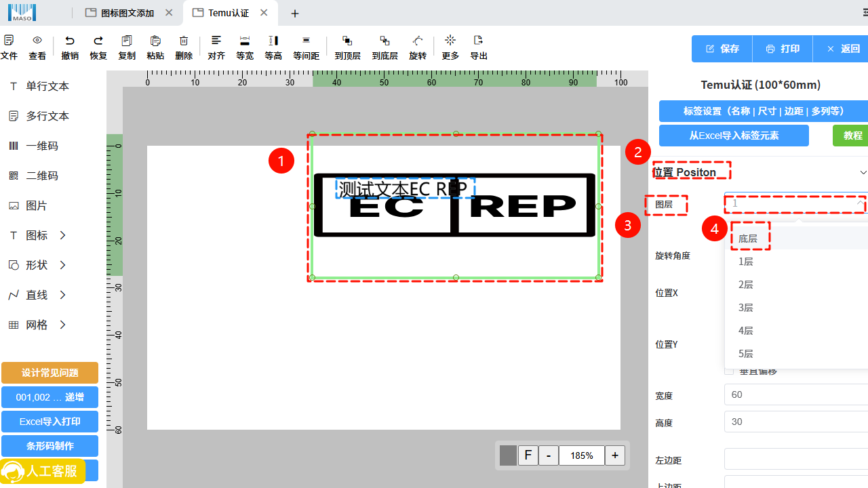Copy using the 复制 icon

[127, 41]
